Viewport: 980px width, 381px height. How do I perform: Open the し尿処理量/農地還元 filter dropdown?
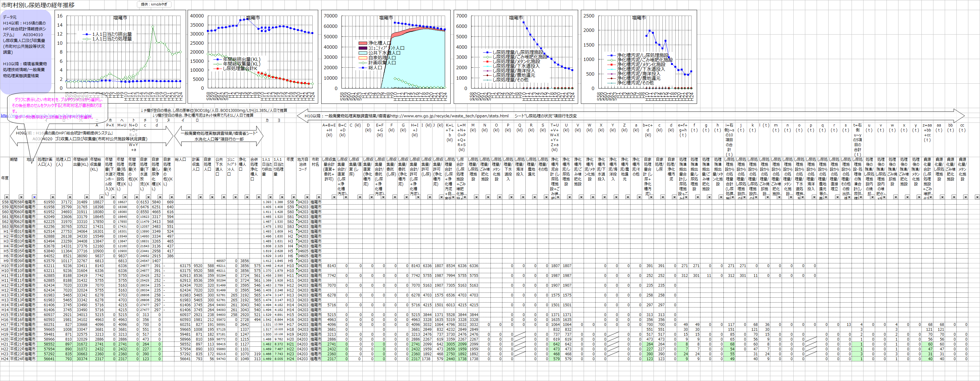coord(535,197)
